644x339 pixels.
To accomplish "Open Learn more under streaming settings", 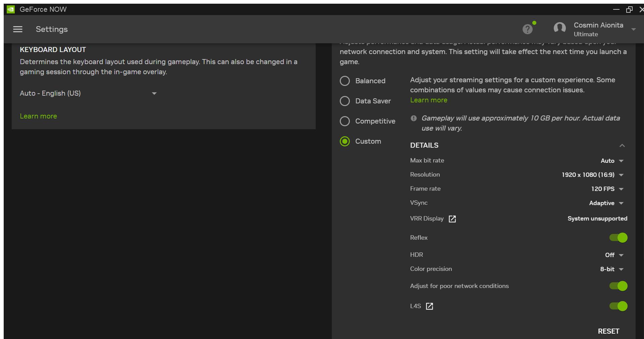I will click(429, 100).
